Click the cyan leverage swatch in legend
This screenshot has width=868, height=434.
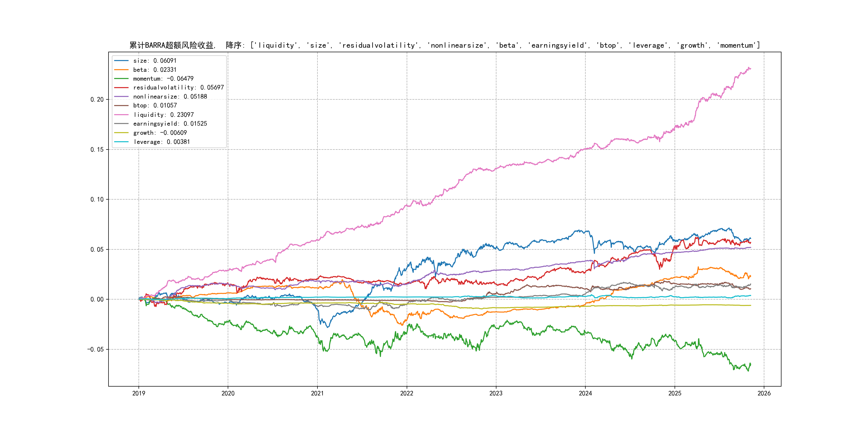pyautogui.click(x=121, y=142)
